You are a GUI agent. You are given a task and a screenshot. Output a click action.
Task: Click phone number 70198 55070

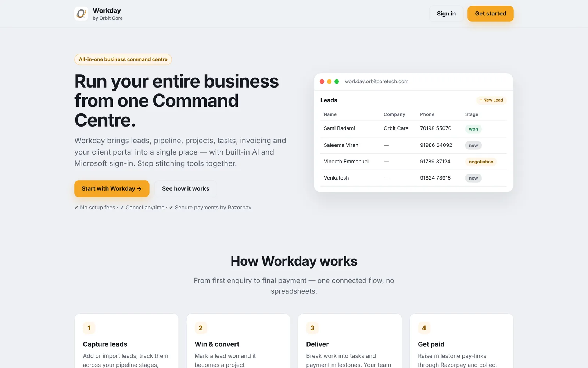click(435, 128)
